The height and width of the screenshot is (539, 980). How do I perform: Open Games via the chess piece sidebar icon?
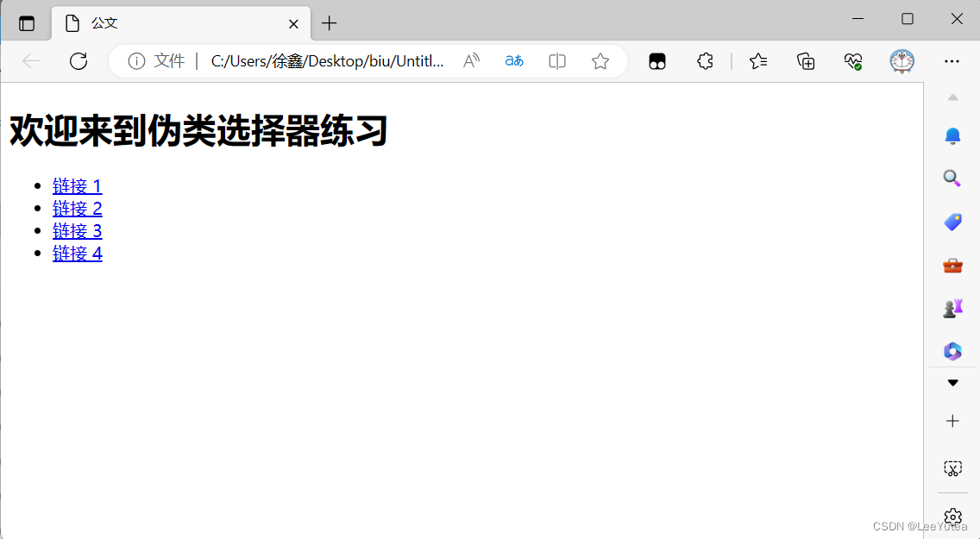(952, 308)
